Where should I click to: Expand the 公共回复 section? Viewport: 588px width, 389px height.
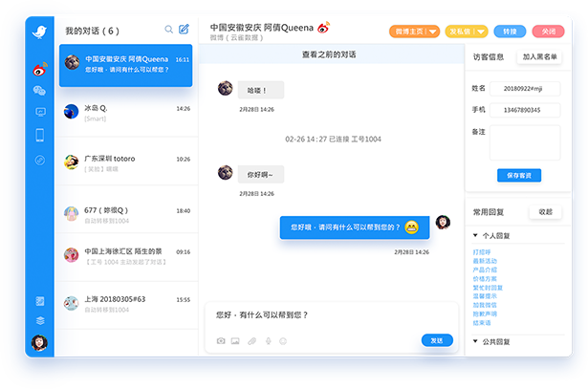point(477,341)
